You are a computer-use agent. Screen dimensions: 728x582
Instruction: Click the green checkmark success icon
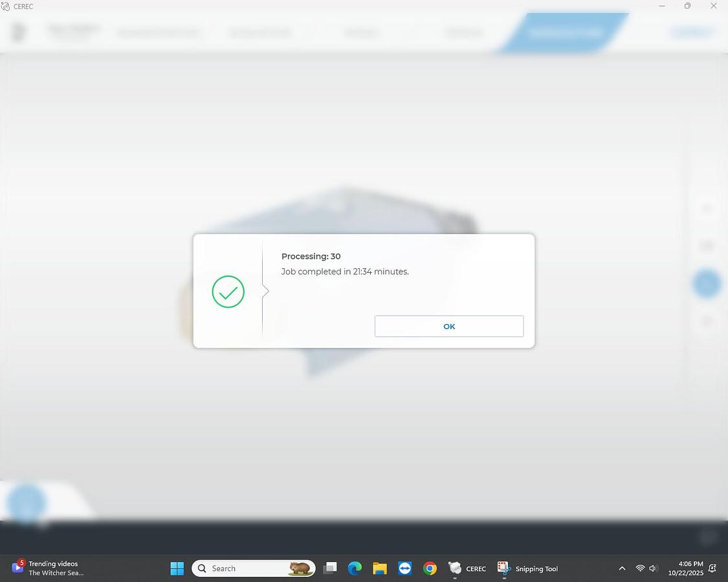228,292
